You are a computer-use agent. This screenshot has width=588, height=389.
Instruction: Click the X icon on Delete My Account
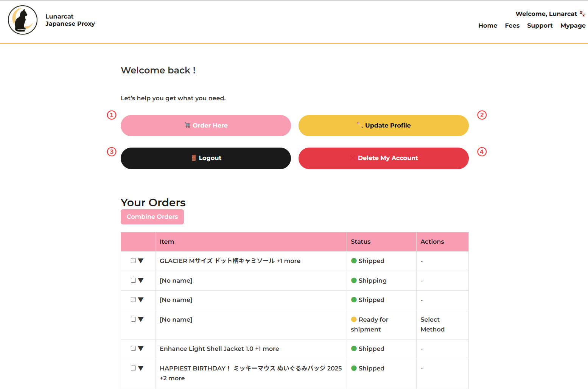click(353, 158)
